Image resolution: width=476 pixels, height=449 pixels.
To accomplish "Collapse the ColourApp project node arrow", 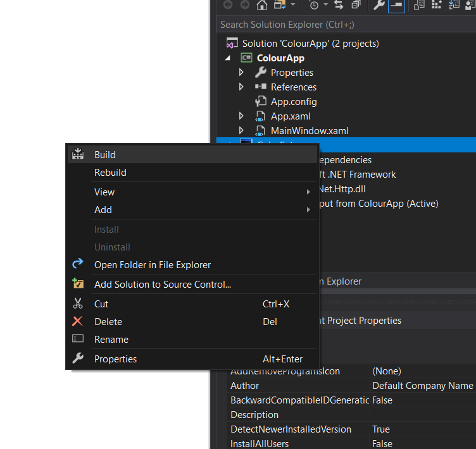I will [227, 58].
